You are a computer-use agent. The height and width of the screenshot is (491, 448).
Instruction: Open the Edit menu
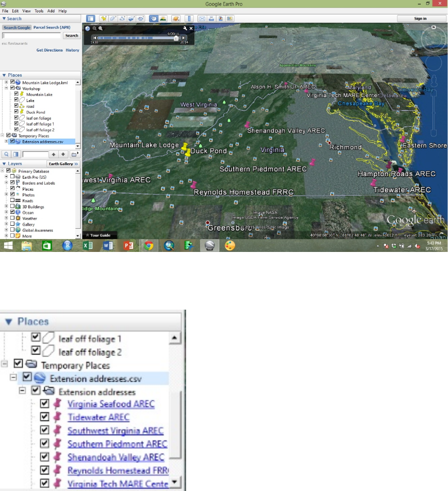point(15,11)
